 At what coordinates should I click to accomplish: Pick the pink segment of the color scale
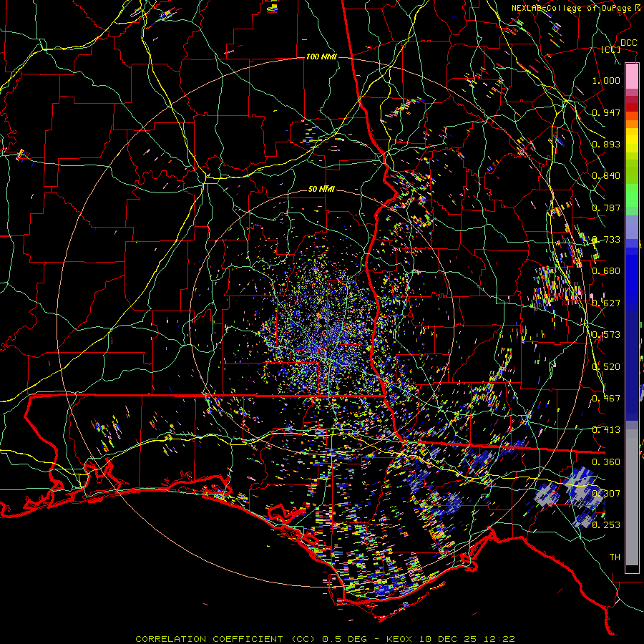pyautogui.click(x=632, y=77)
